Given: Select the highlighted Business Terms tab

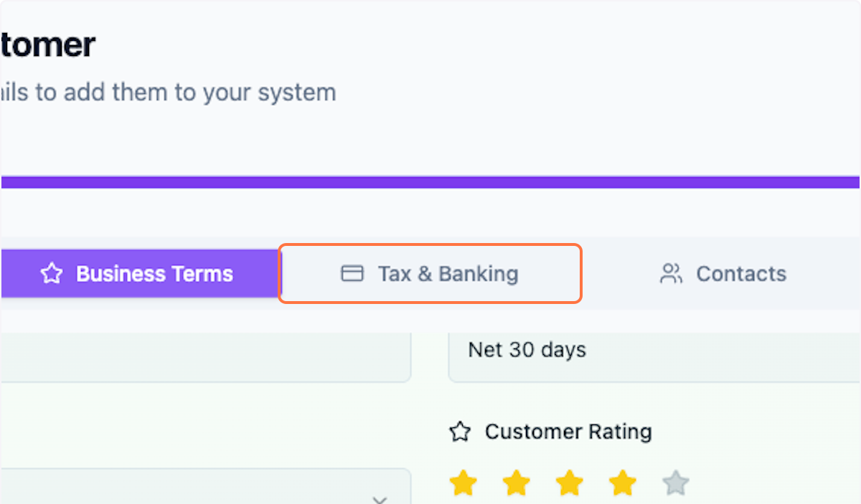Looking at the screenshot, I should [136, 273].
